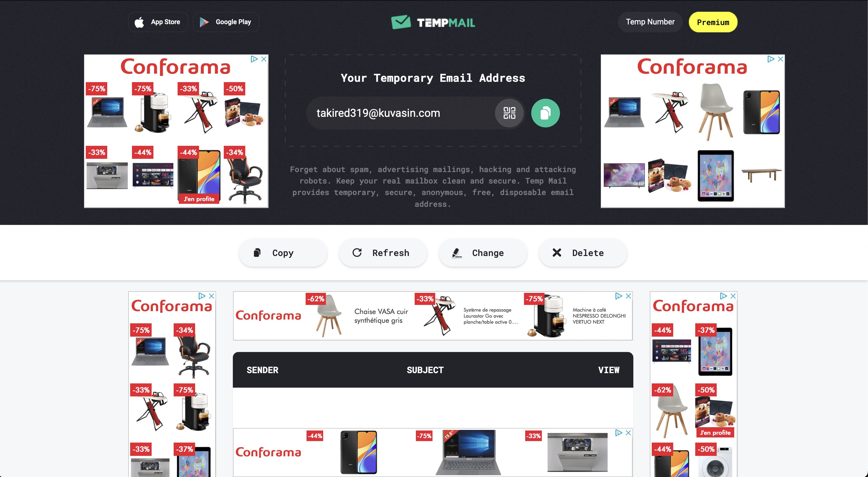The height and width of the screenshot is (477, 868).
Task: Expand the VIEW column in inbox
Action: point(608,370)
